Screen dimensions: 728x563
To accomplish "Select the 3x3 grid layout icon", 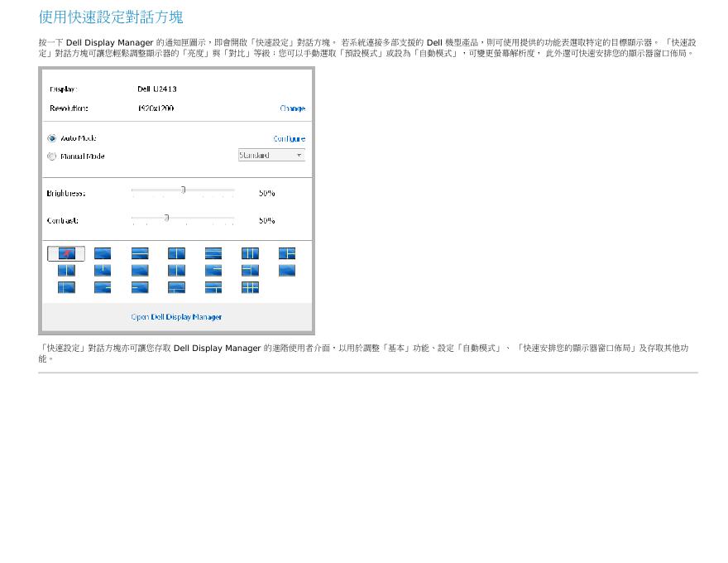I will click(250, 287).
